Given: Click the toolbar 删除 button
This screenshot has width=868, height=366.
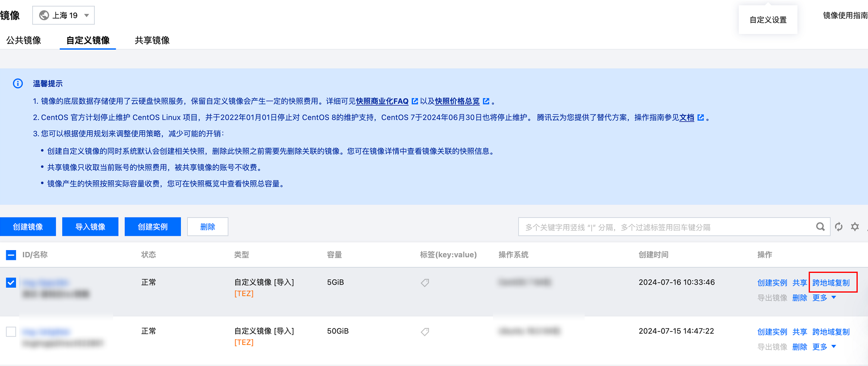Looking at the screenshot, I should [x=208, y=227].
